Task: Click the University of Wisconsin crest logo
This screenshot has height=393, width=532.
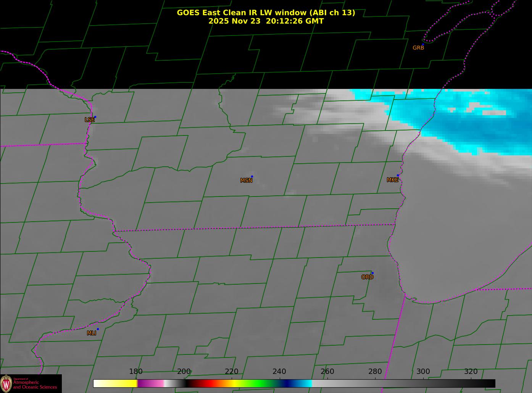Action: click(6, 383)
